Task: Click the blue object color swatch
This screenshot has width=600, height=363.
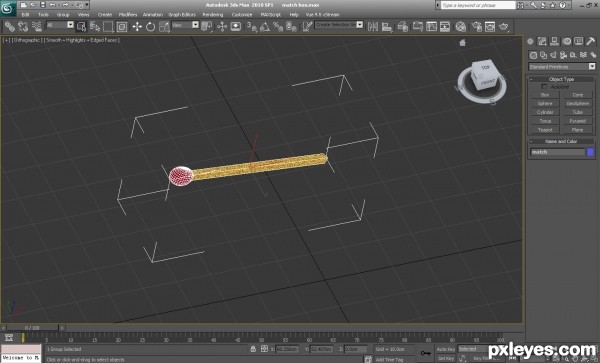Action: point(590,152)
